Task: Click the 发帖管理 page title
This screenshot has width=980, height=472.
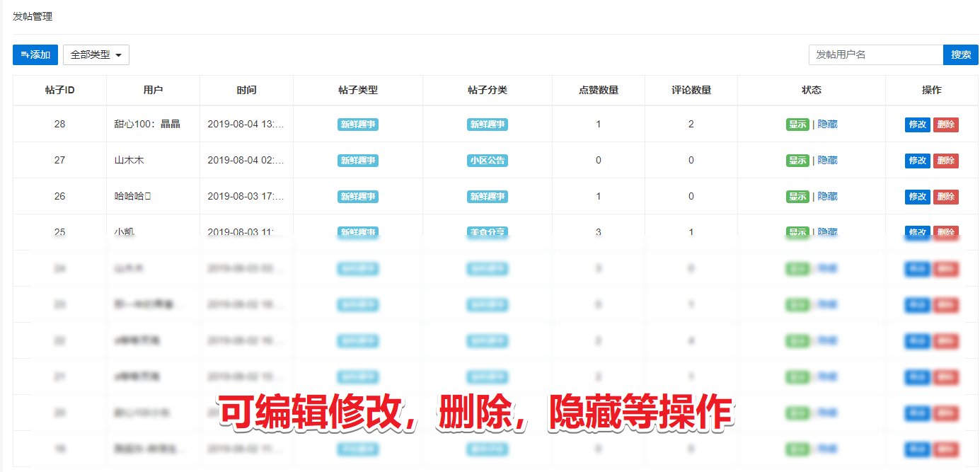Action: [x=33, y=16]
